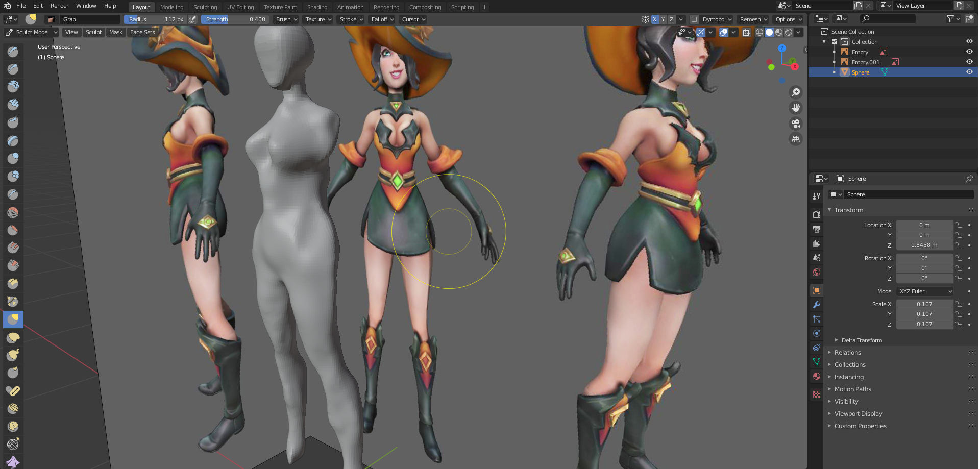
Task: Select the Draw sculpt brush
Action: (x=13, y=52)
